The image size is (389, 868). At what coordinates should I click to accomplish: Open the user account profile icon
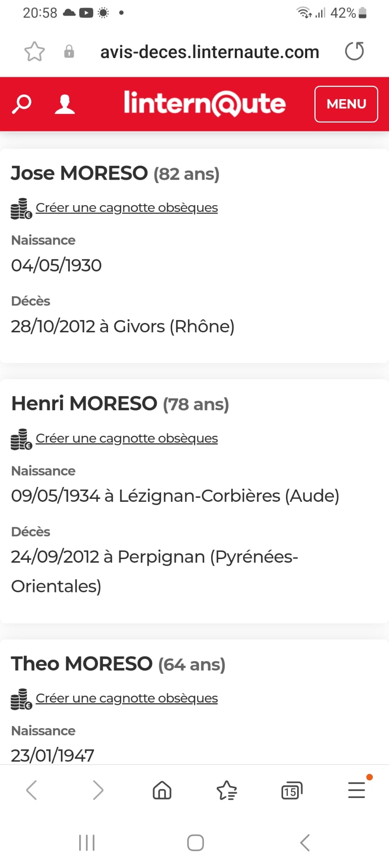65,104
